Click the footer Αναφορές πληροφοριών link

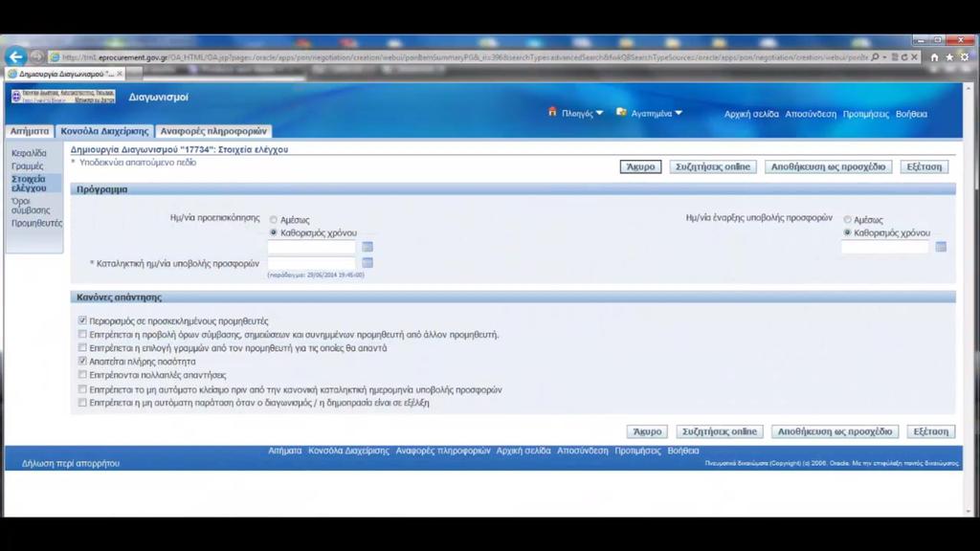(442, 451)
